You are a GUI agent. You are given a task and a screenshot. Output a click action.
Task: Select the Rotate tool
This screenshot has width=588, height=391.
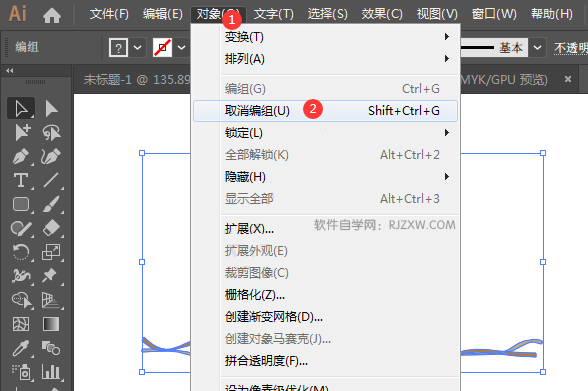pos(21,252)
